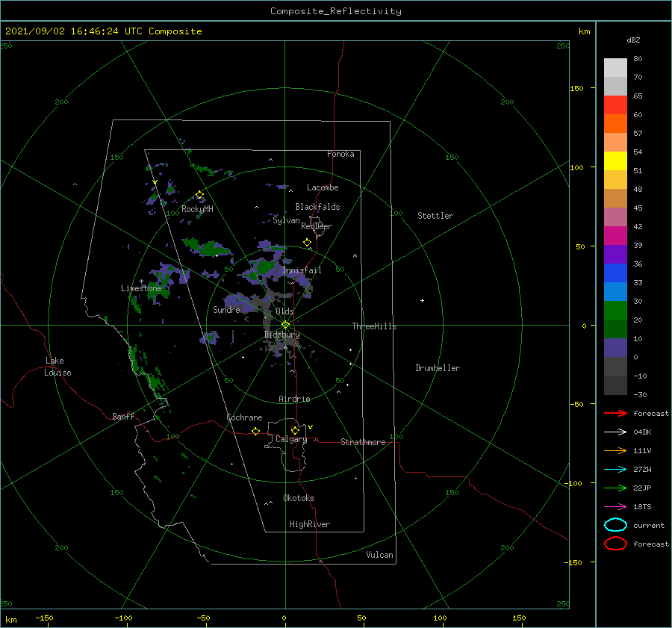Click the asterisk marker above Limestone
This screenshot has height=628, width=672.
(141, 282)
